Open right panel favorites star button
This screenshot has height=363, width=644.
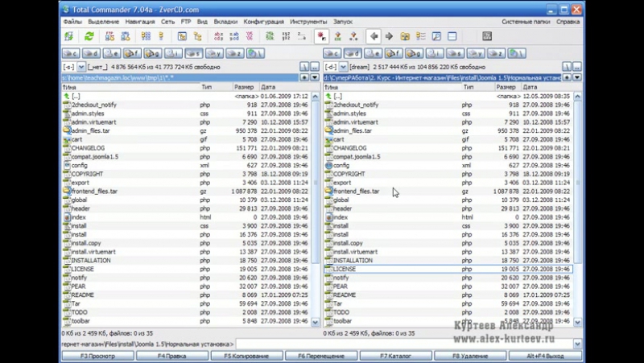(x=567, y=77)
